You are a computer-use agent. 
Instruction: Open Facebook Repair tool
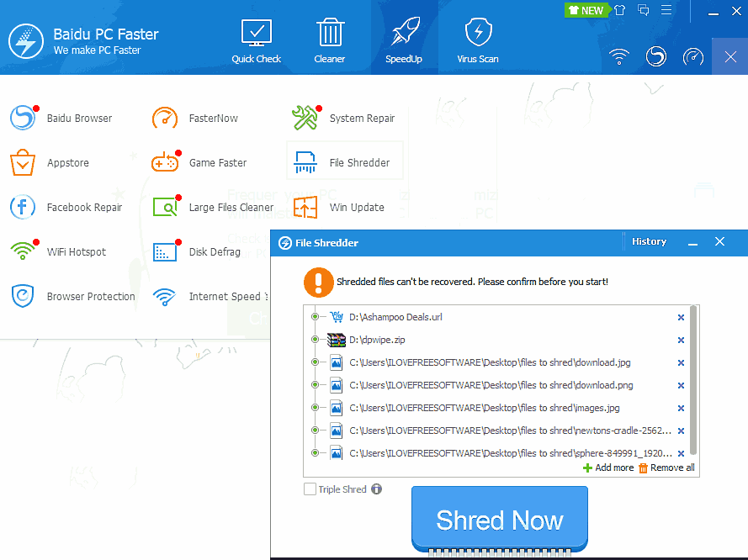[x=66, y=208]
